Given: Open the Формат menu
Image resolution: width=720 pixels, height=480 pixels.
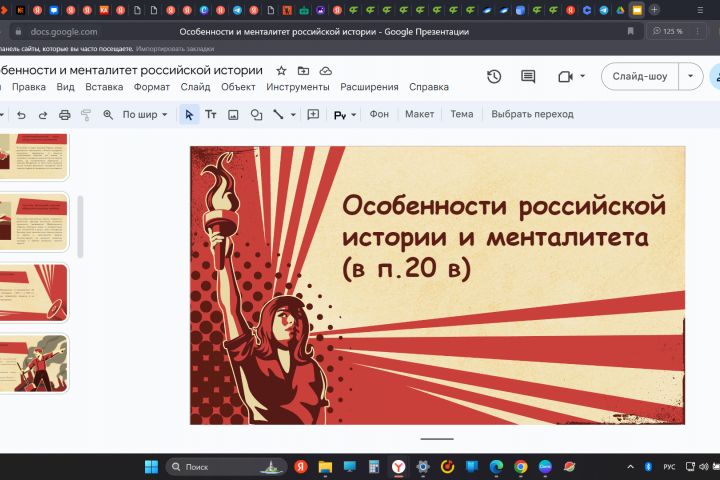Looking at the screenshot, I should point(152,87).
